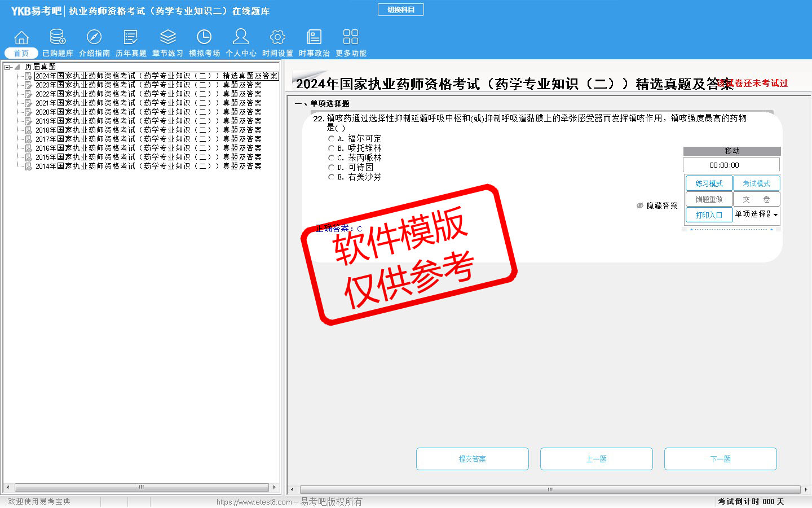Open the 首页 home icon

21,38
